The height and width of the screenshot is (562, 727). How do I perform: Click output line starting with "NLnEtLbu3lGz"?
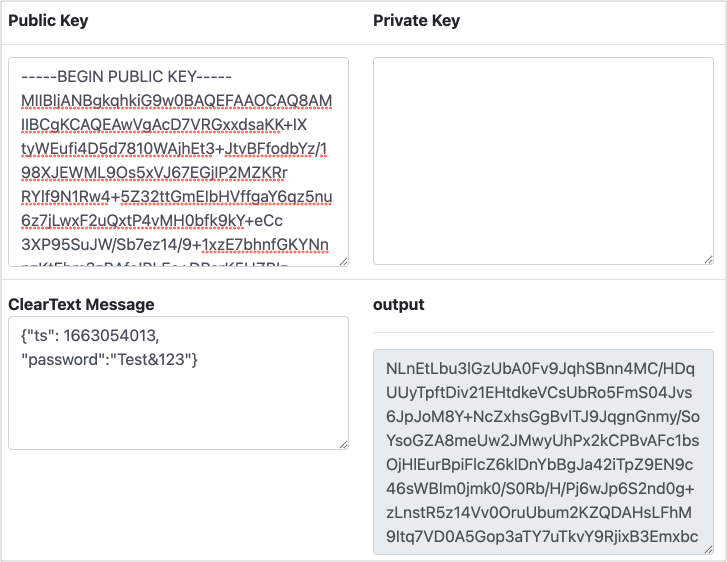click(x=540, y=368)
